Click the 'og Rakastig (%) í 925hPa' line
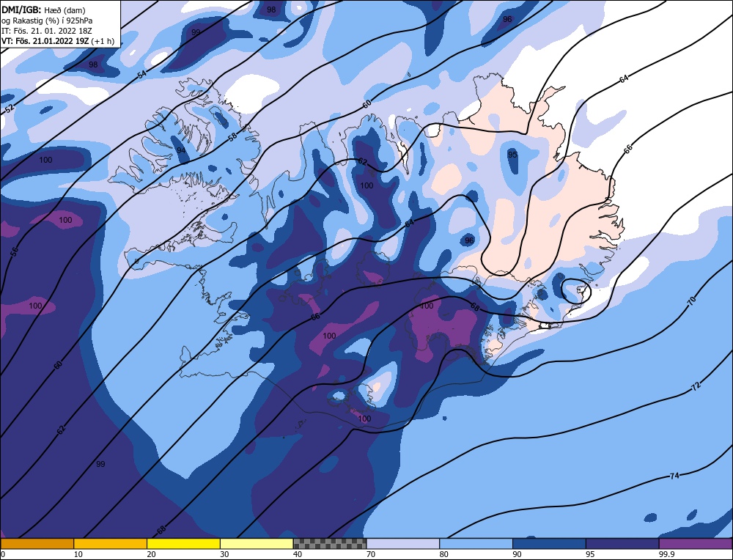This screenshot has height=560, width=733. [x=47, y=21]
